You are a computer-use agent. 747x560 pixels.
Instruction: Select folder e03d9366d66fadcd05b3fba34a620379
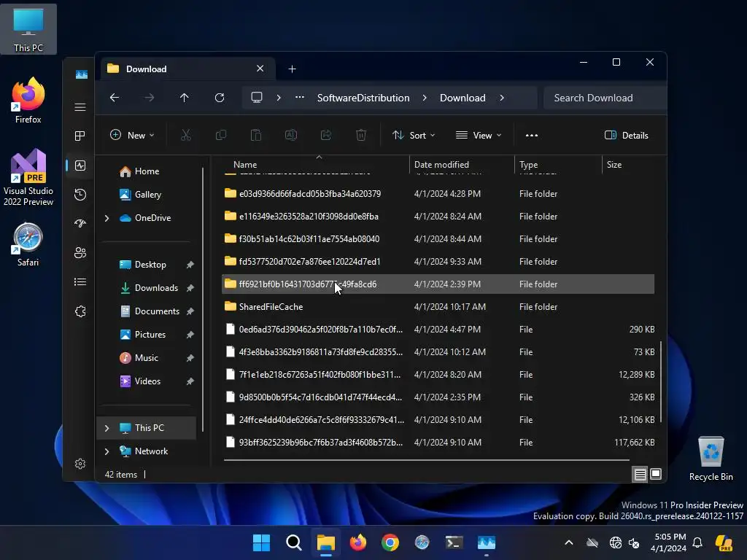click(x=438, y=194)
